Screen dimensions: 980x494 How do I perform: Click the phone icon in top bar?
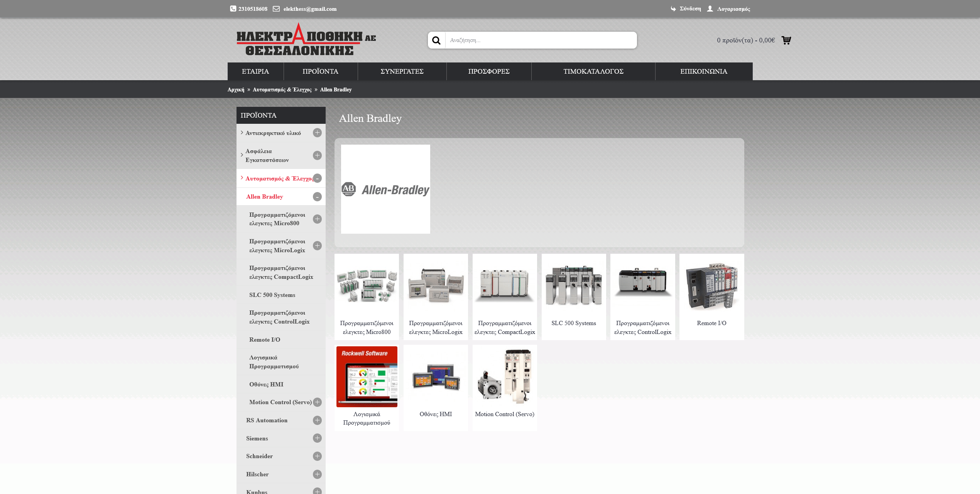click(233, 8)
